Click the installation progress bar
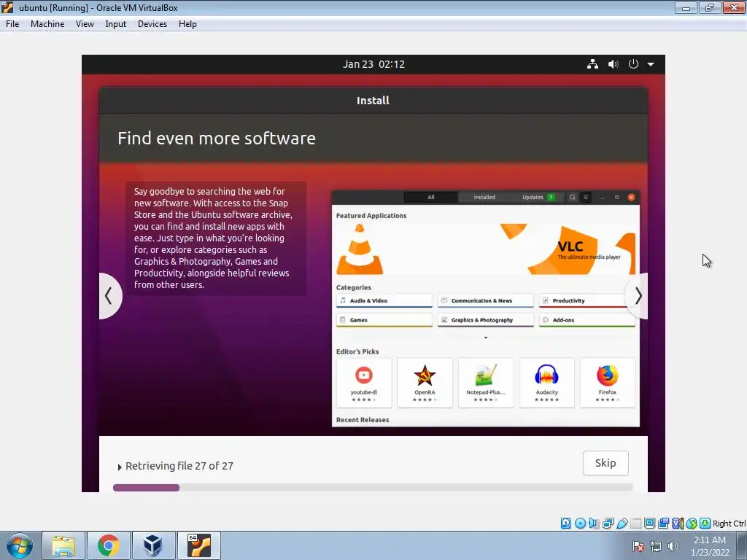747x560 pixels. point(373,488)
